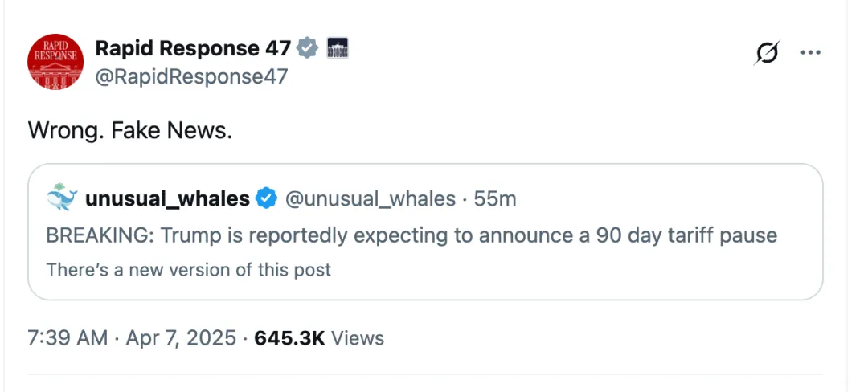This screenshot has height=392, width=868.
Task: Open the quoted BREAKING tariff pause post
Action: pos(411,235)
